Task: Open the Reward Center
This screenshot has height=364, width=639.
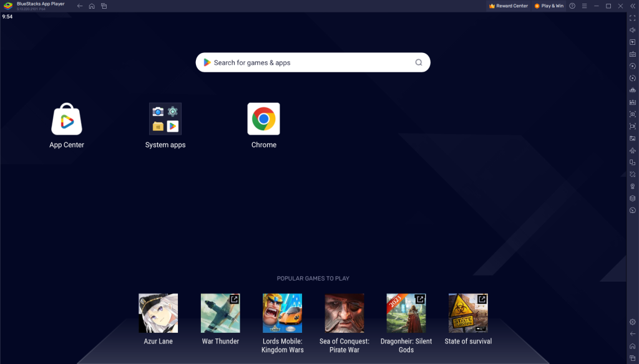Action: pyautogui.click(x=508, y=6)
